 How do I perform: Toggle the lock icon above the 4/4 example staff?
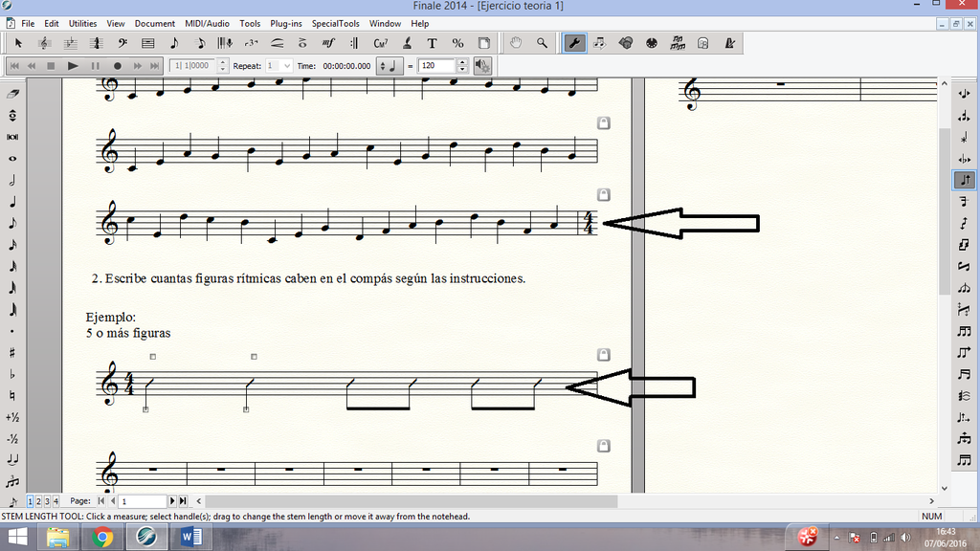[604, 353]
